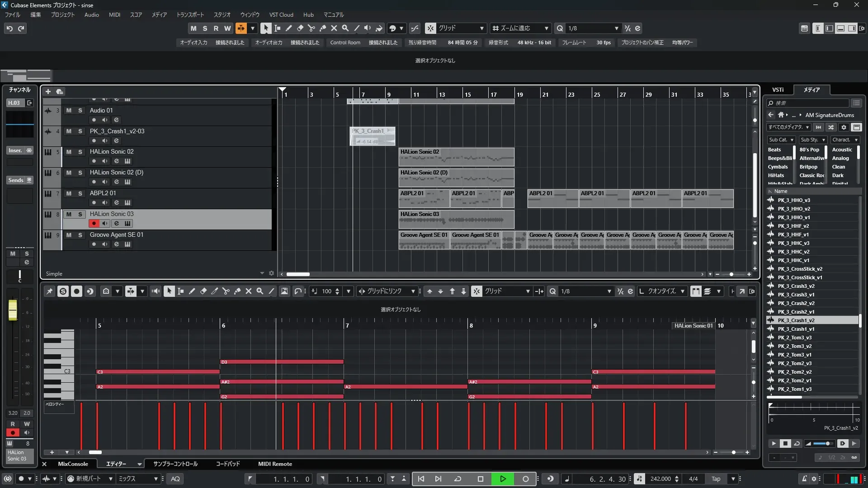Activate the transport Cycle loop icon
Viewport: 868px width, 488px height.
458,479
